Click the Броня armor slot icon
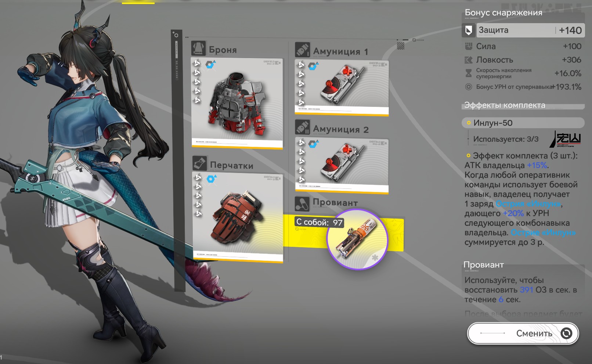This screenshot has width=592, height=364. (x=199, y=48)
